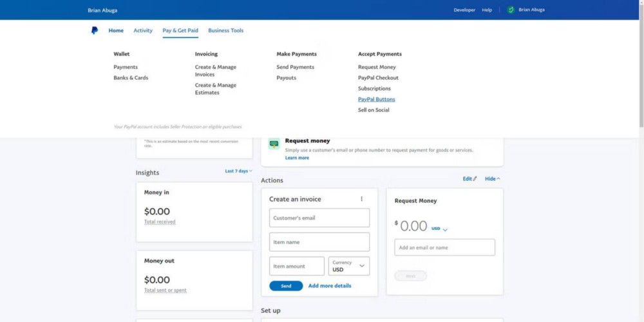
Task: Click the Customer's email field
Action: click(319, 218)
